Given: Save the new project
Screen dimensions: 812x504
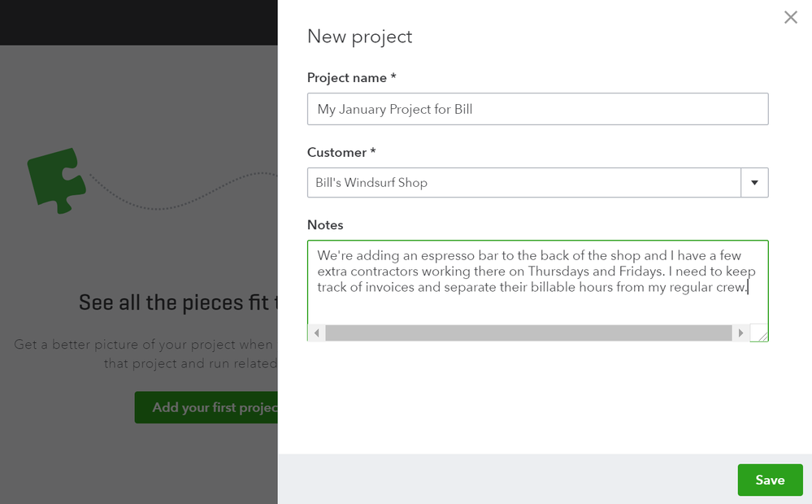Looking at the screenshot, I should click(x=769, y=480).
